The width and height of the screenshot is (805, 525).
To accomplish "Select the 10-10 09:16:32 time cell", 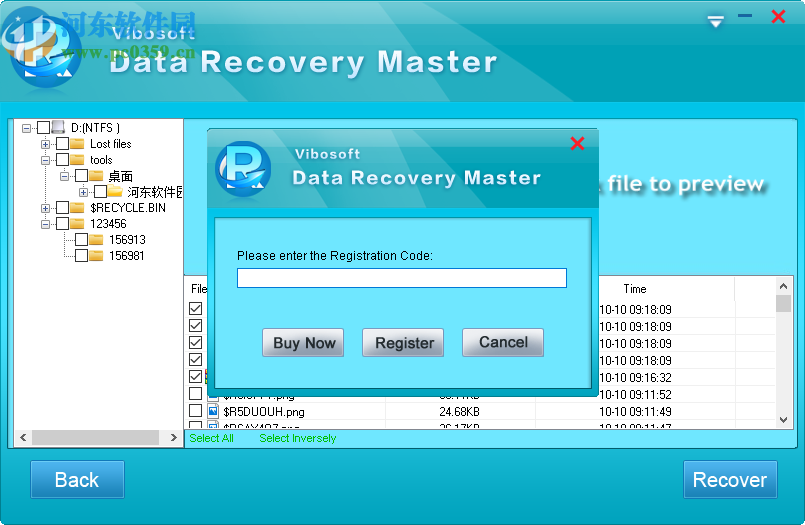I will click(635, 377).
